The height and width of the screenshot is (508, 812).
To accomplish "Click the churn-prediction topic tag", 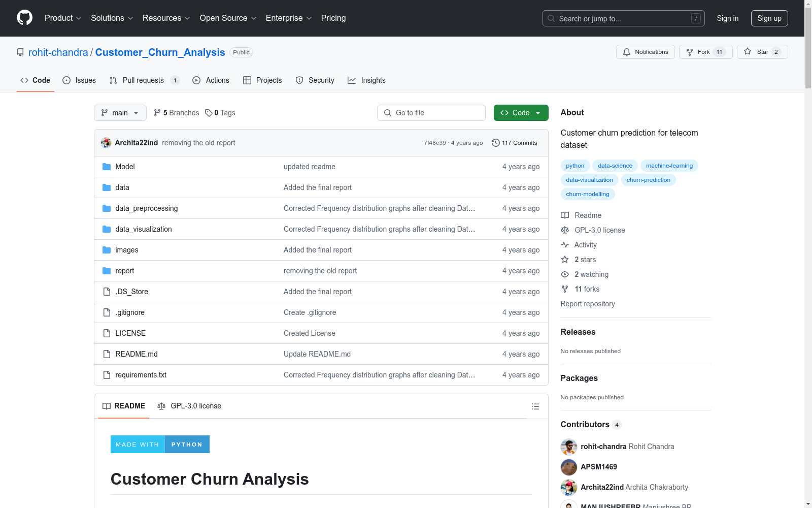I will coord(649,180).
